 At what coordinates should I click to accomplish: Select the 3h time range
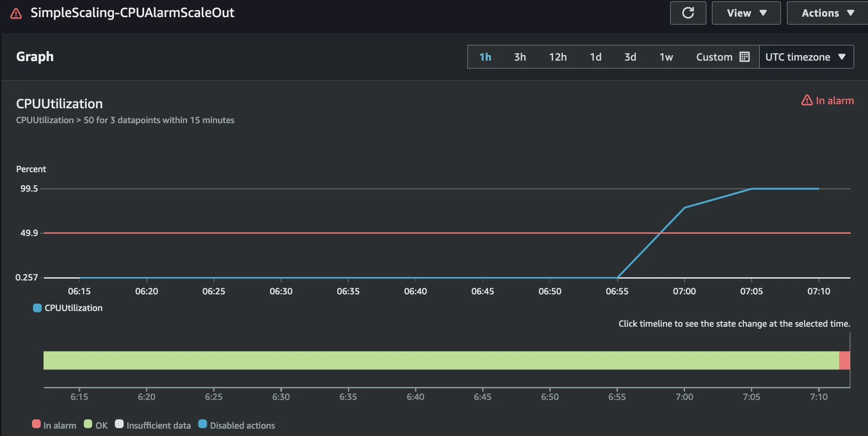(520, 57)
